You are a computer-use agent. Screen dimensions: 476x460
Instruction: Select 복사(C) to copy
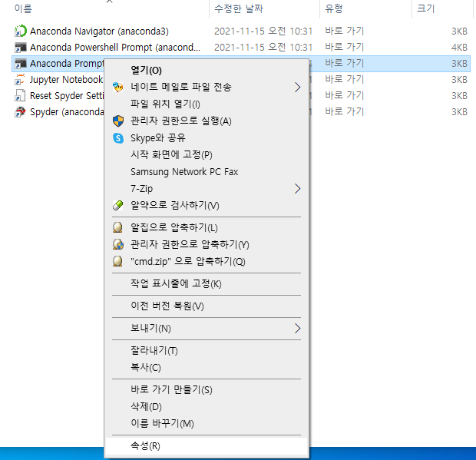click(x=207, y=367)
